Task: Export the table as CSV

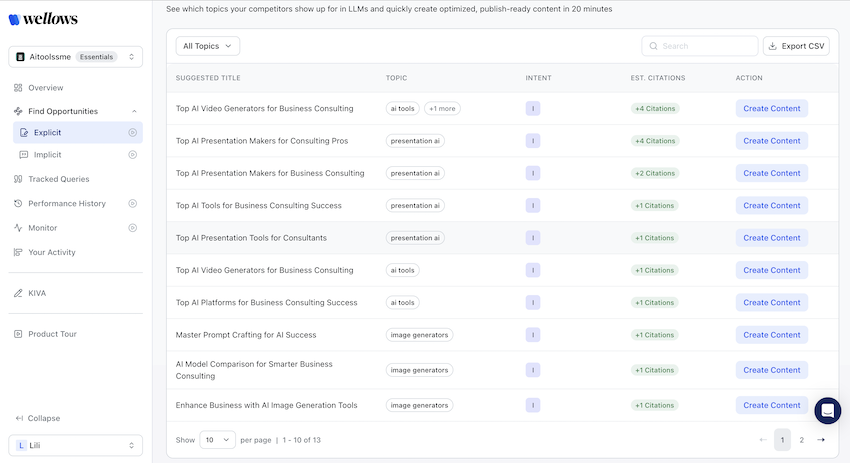Action: click(x=796, y=46)
